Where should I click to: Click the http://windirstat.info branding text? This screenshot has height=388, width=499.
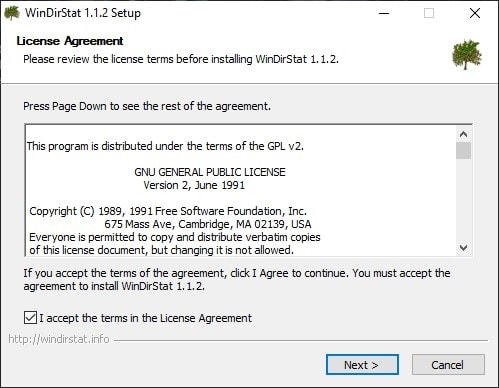[x=59, y=339]
